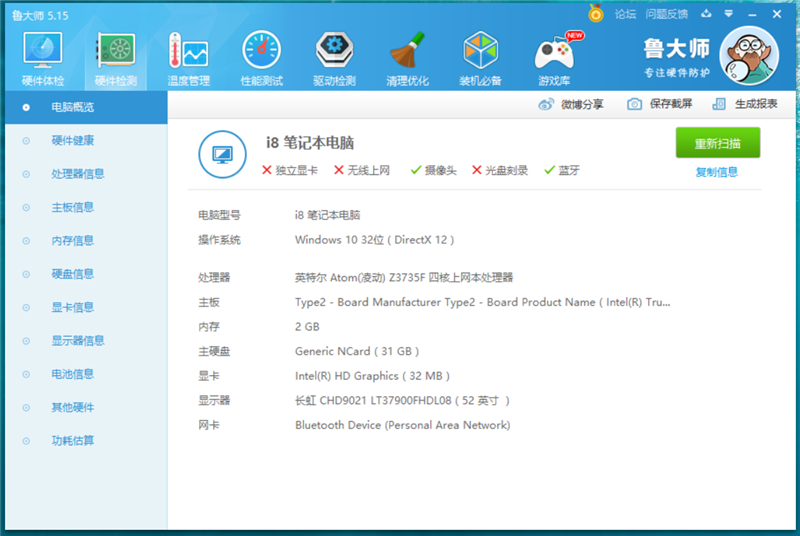The width and height of the screenshot is (800, 536).
Task: Click 复制信息 copy info link
Action: click(717, 172)
